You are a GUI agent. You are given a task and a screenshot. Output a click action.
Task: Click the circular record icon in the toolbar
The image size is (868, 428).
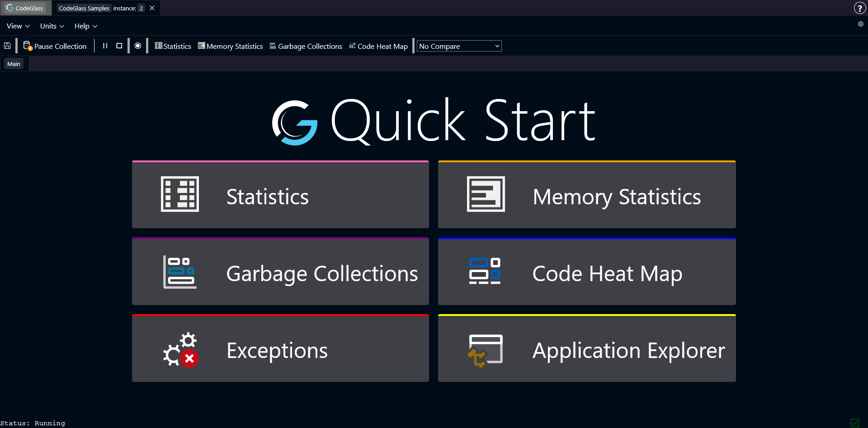click(138, 46)
